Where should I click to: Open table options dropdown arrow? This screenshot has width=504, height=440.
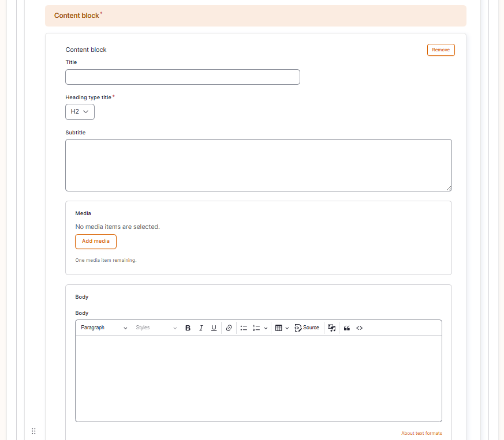287,328
